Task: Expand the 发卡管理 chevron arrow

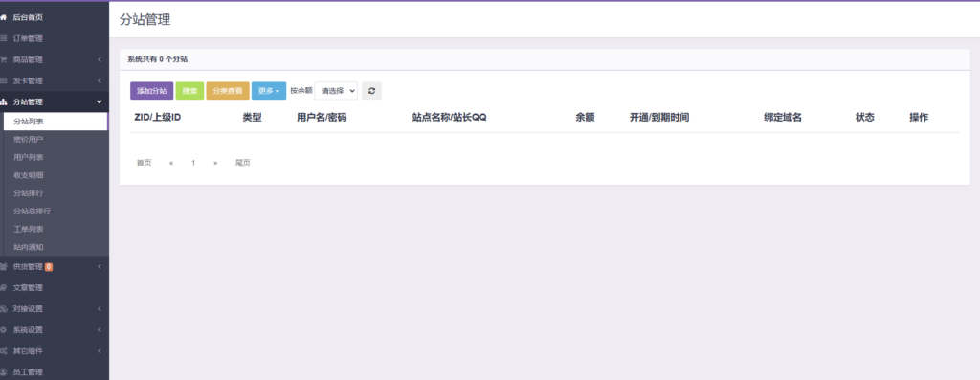Action: 99,81
